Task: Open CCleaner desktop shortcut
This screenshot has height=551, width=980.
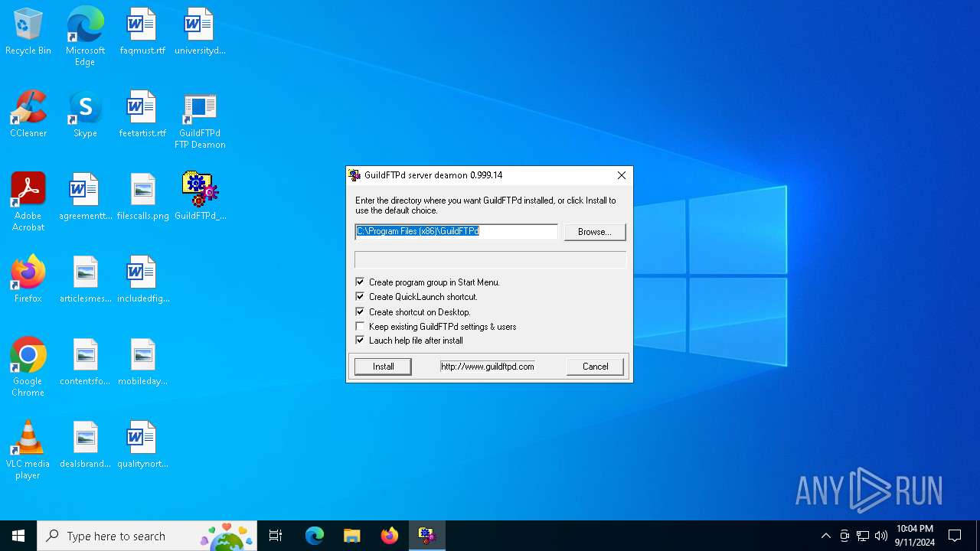Action: tap(28, 115)
